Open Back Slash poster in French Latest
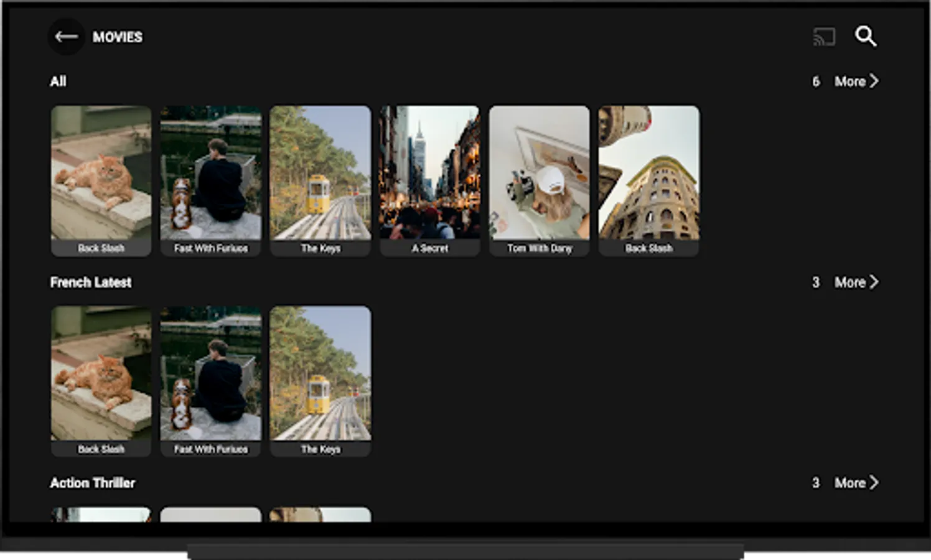Screen dimensions: 931x560 [x=101, y=381]
